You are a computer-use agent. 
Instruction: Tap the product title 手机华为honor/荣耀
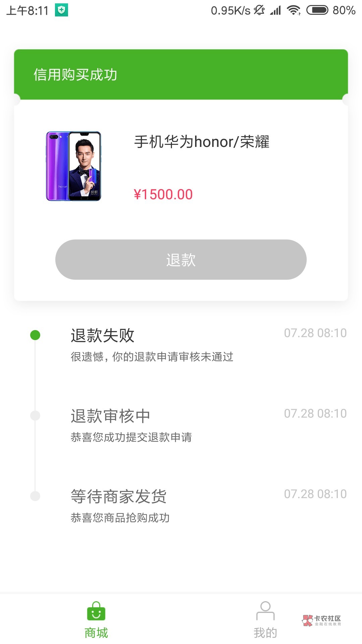pyautogui.click(x=202, y=142)
